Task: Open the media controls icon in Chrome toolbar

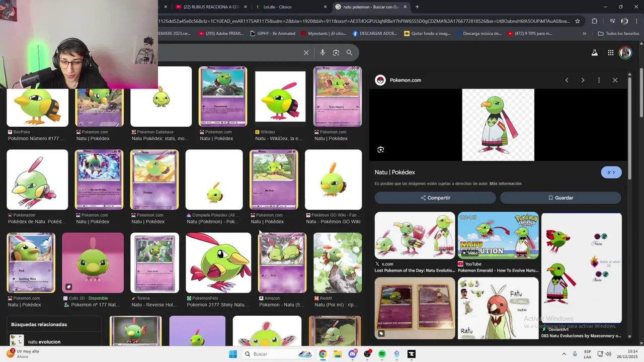Action: [612, 21]
